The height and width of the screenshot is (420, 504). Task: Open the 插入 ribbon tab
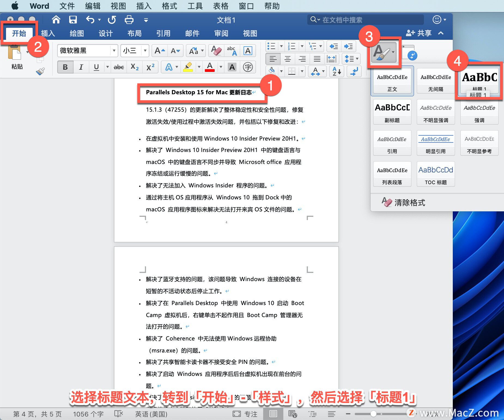click(48, 33)
